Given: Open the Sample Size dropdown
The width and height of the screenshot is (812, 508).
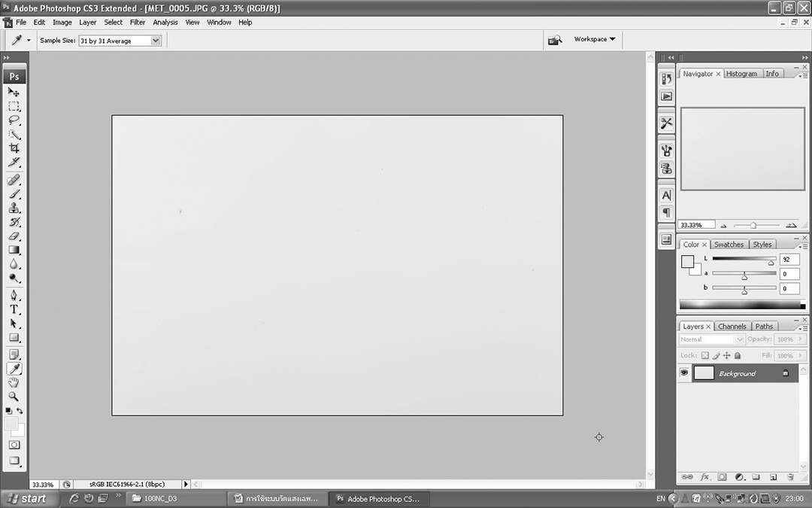Looking at the screenshot, I should pos(120,41).
